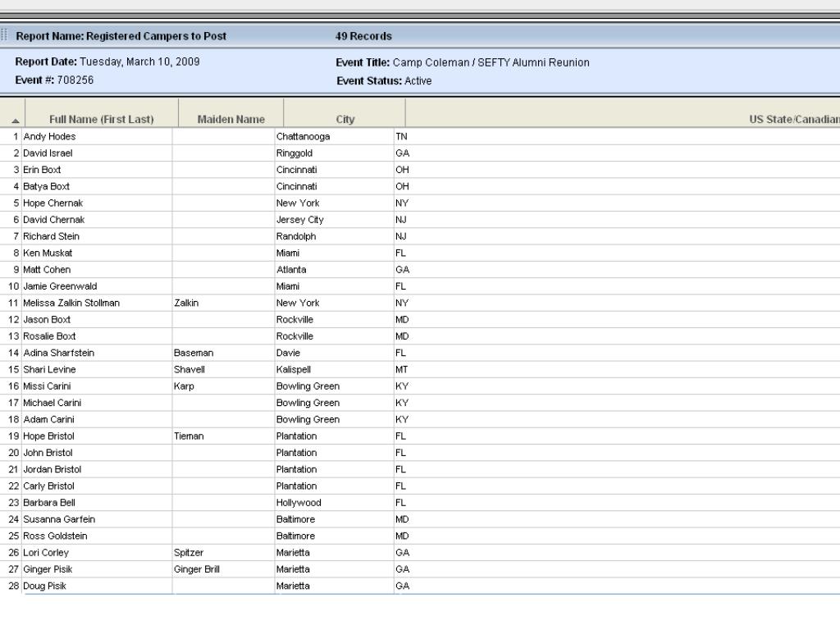Click the city Kalispell
This screenshot has height=630, width=840.
pyautogui.click(x=294, y=369)
